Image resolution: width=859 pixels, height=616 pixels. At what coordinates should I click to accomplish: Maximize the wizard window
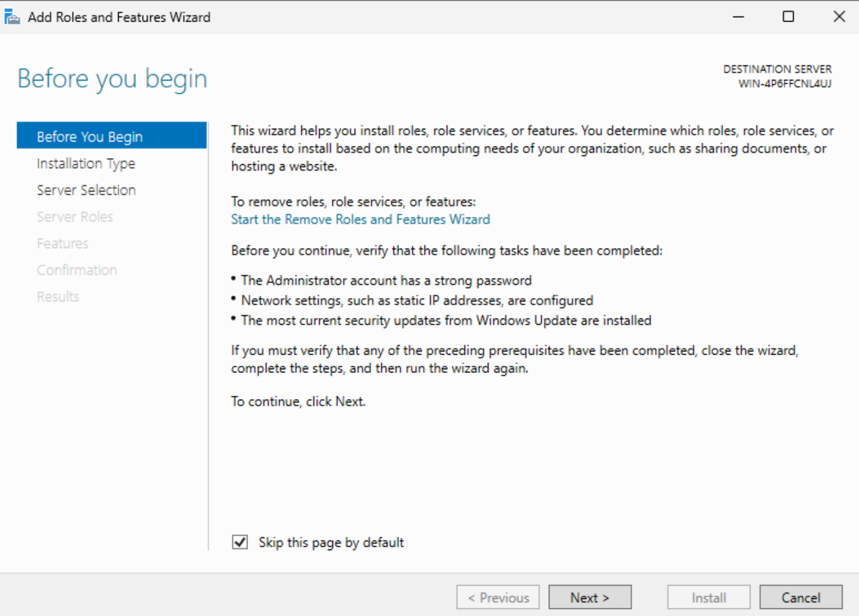[789, 16]
